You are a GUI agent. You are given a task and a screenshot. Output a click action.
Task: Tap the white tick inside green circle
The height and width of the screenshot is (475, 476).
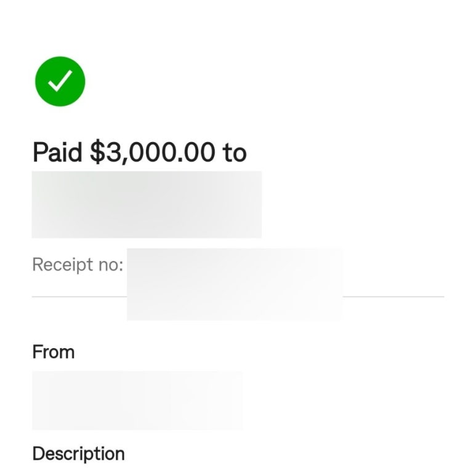[x=60, y=81]
